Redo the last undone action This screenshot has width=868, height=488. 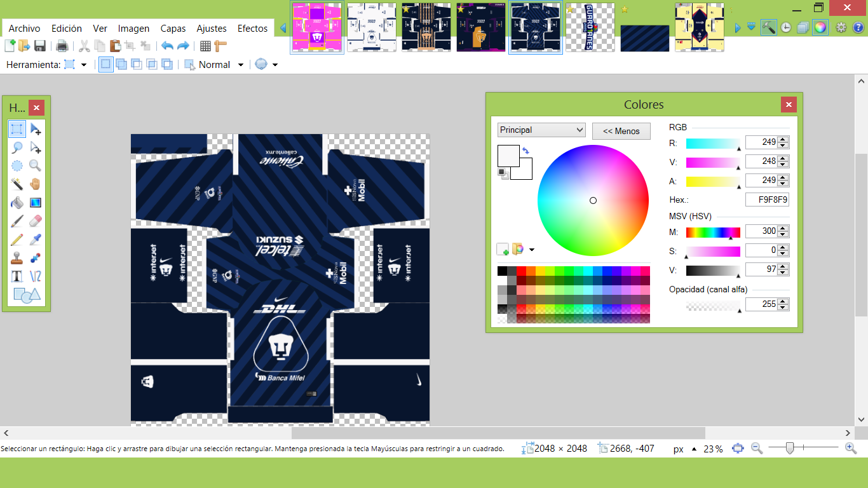[183, 46]
